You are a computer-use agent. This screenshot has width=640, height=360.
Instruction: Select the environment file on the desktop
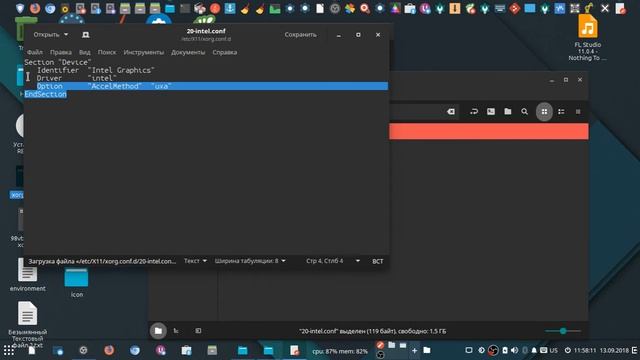pos(27,275)
